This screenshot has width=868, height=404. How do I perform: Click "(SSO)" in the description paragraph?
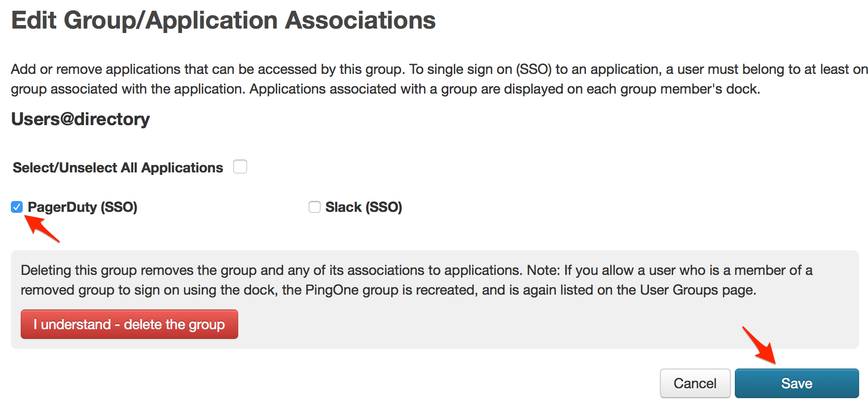tap(534, 69)
